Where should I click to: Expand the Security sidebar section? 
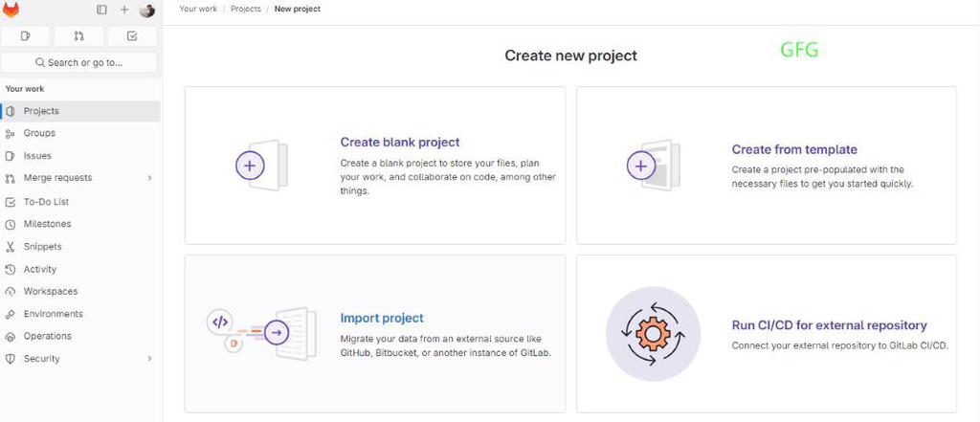point(149,359)
